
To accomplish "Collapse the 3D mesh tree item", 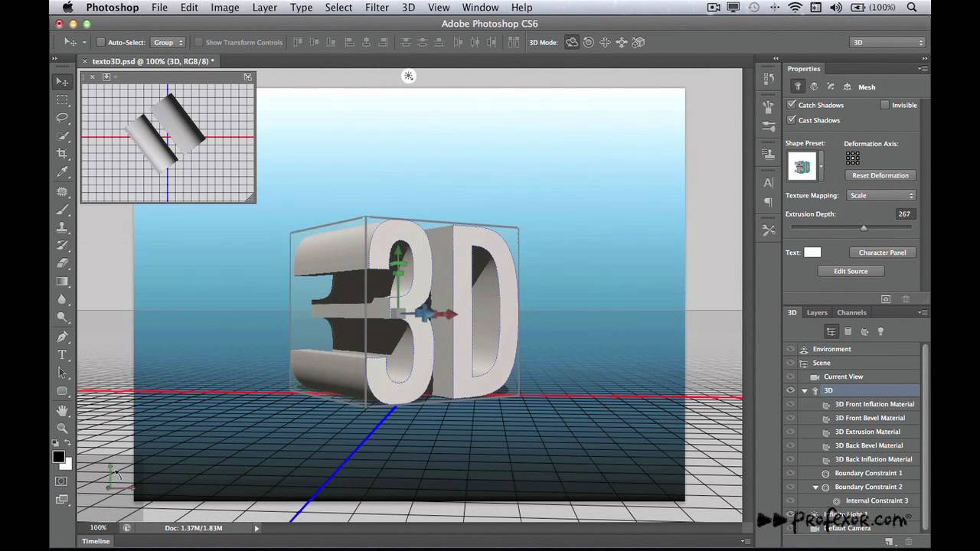I will point(805,390).
